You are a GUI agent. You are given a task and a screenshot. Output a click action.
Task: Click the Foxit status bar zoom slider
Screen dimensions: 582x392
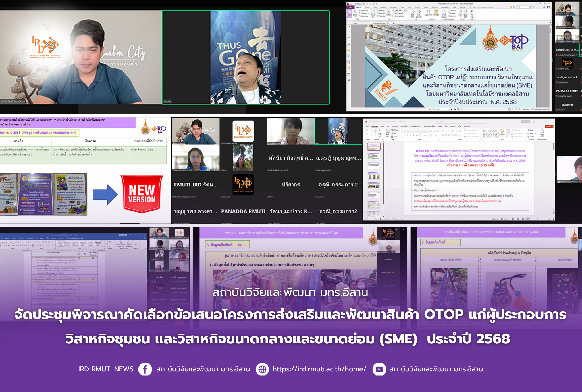coord(541,109)
